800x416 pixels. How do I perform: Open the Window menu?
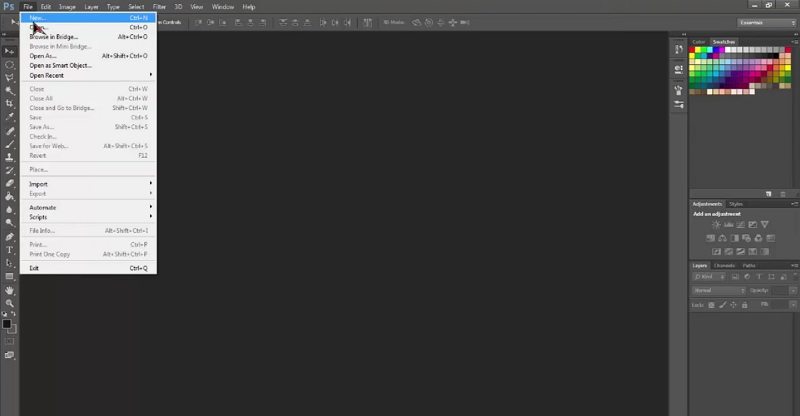click(x=223, y=7)
